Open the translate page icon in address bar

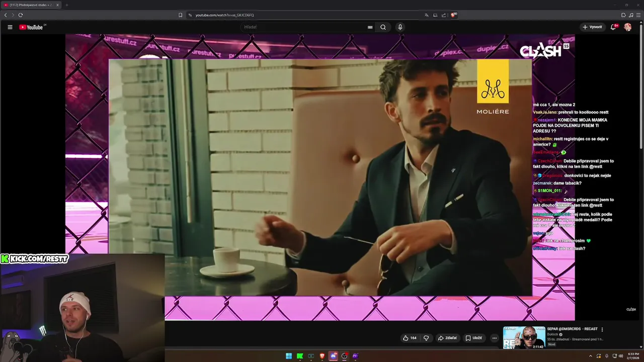[427, 15]
